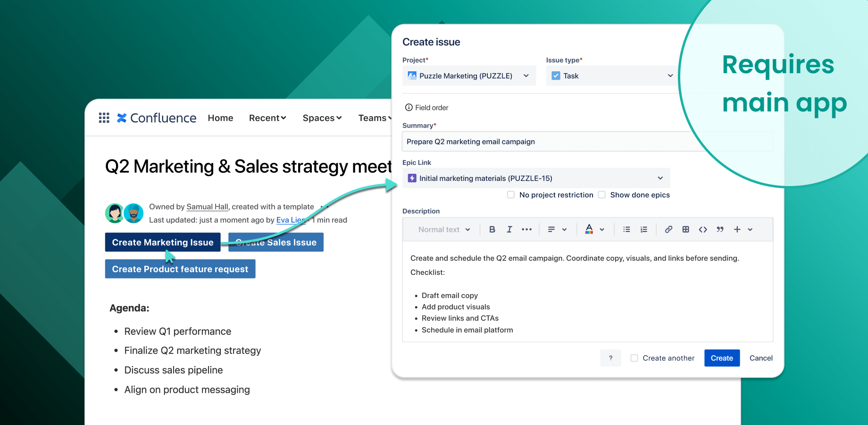Toggle bold formatting in description toolbar
The height and width of the screenshot is (425, 868).
click(492, 229)
